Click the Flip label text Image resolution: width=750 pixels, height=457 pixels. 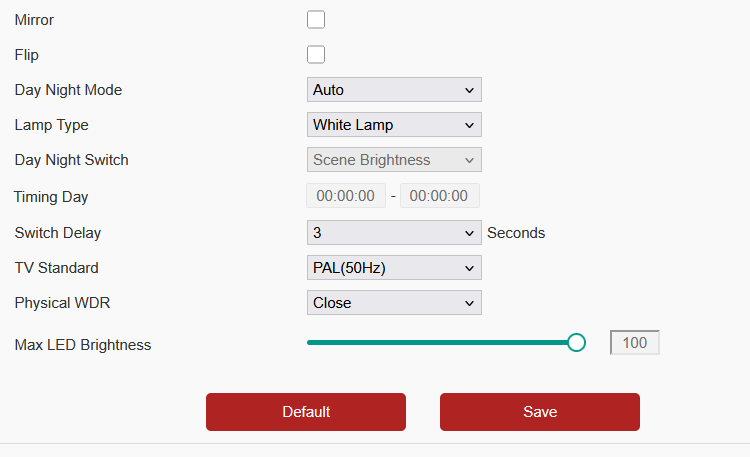27,55
